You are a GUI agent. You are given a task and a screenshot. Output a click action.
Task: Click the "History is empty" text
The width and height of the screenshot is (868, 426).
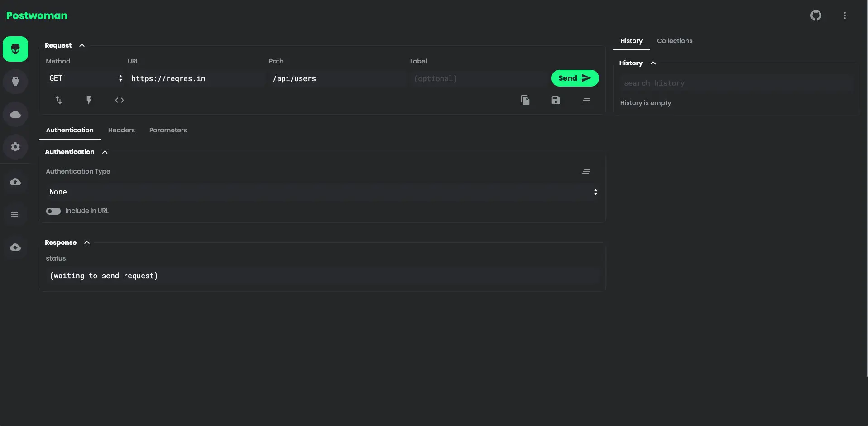coord(646,103)
